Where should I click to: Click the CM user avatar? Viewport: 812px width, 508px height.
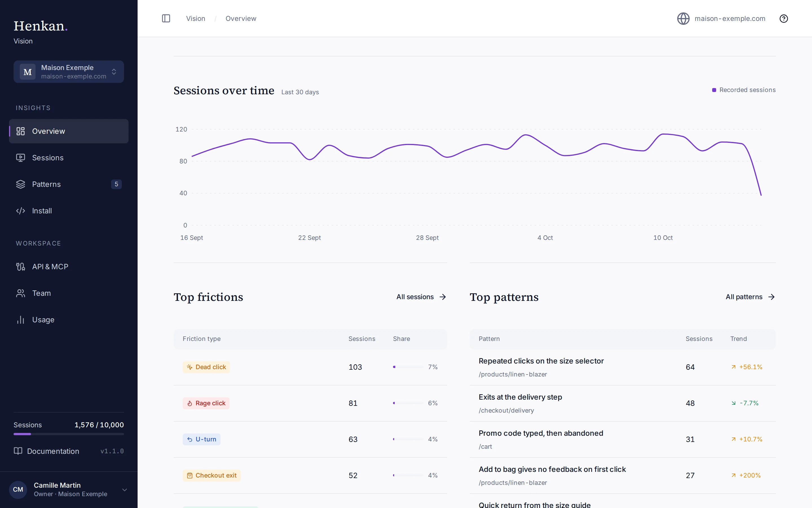18,490
